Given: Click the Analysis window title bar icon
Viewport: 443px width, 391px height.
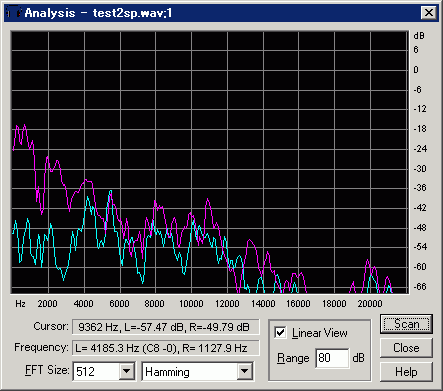Looking at the screenshot, I should [x=14, y=13].
